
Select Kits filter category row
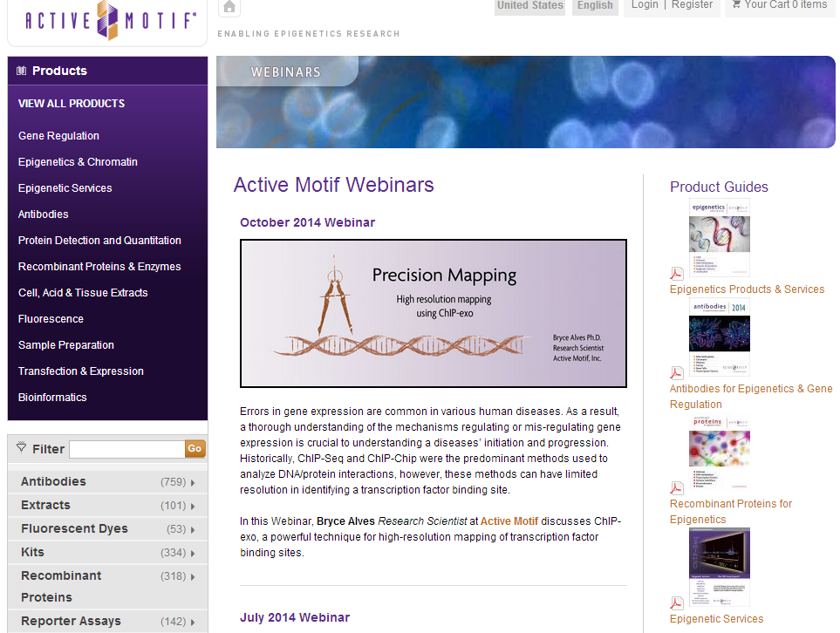pos(107,552)
